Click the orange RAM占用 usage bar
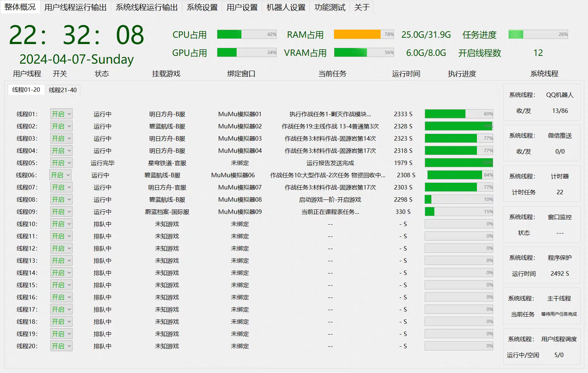 point(364,34)
